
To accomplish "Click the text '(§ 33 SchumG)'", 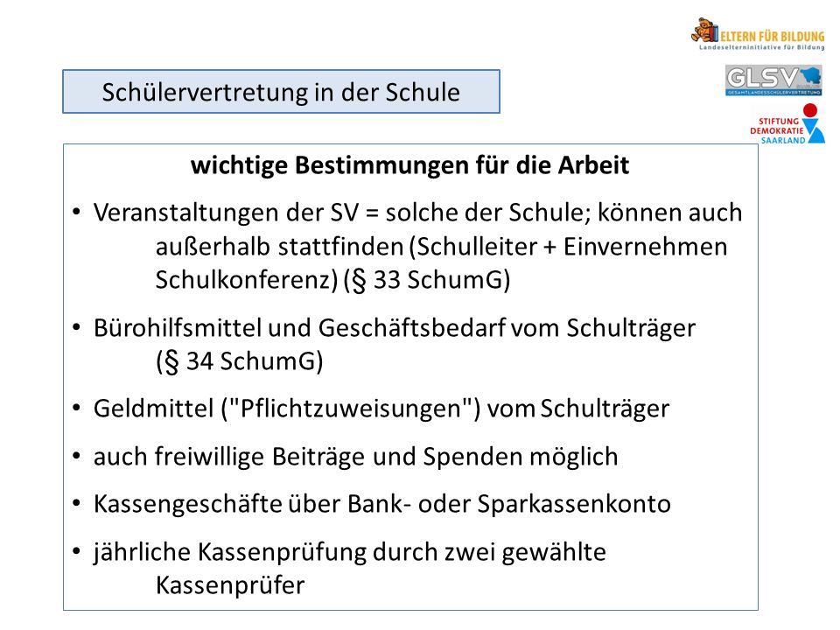I will coord(427,280).
